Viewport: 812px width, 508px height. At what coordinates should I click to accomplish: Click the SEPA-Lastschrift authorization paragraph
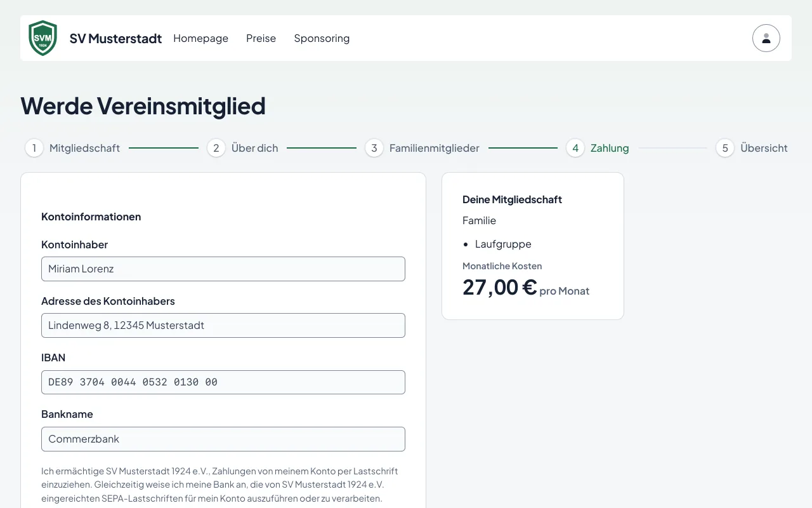(219, 485)
